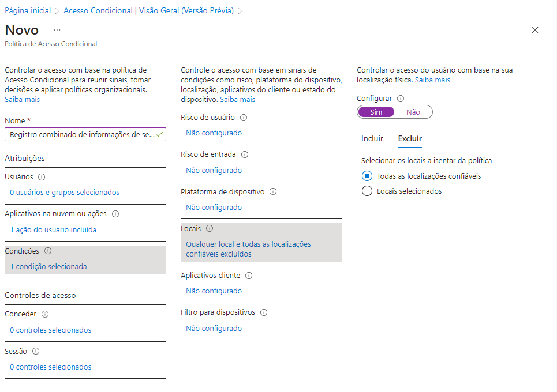Screen dimensions: 557x392
Task: Select Todas as localizações confiáveis radio
Action: click(x=367, y=176)
